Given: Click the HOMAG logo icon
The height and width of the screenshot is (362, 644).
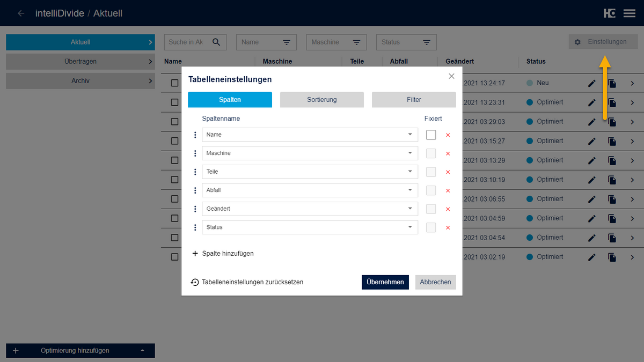Looking at the screenshot, I should point(610,13).
